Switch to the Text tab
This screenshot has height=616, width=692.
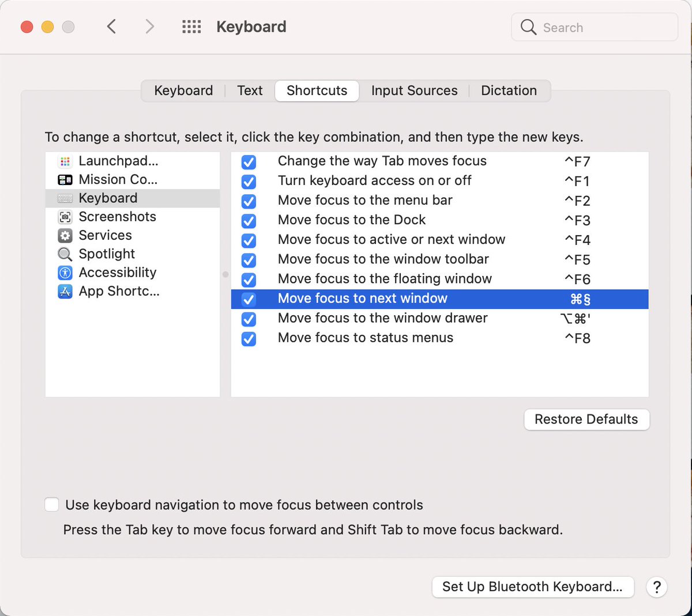250,90
